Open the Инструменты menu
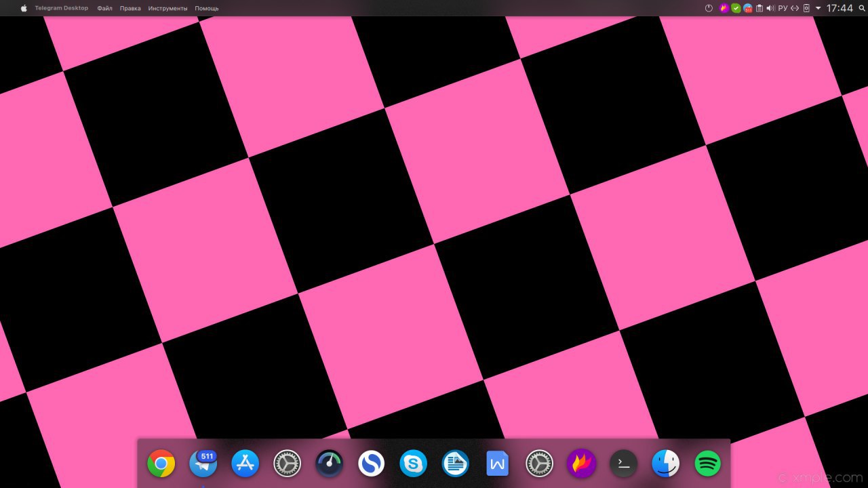868x488 pixels. pos(168,8)
